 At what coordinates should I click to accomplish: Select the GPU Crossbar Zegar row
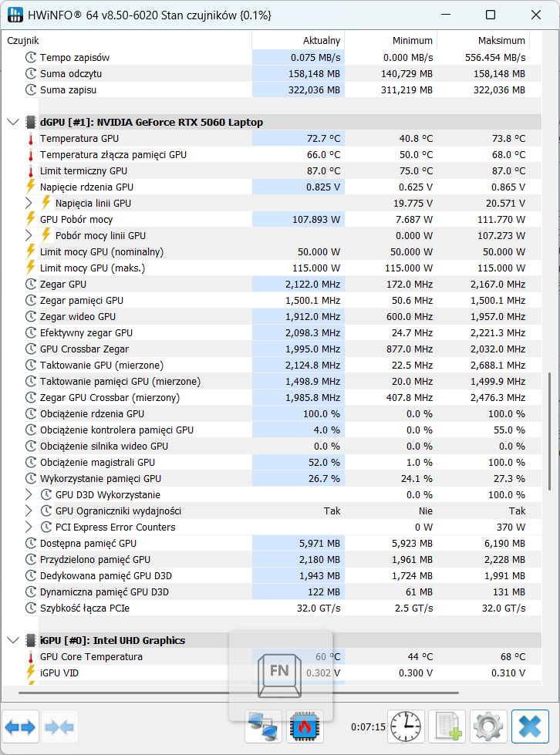[282, 349]
